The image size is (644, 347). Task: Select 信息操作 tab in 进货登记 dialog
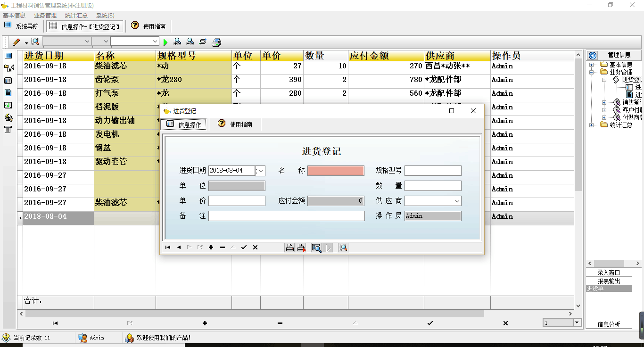tap(183, 124)
